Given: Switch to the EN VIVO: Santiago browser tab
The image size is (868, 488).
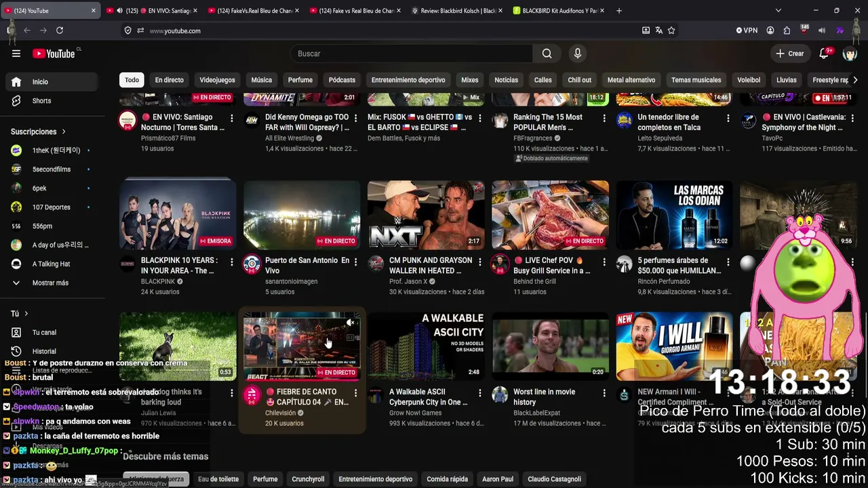Looking at the screenshot, I should point(152,11).
